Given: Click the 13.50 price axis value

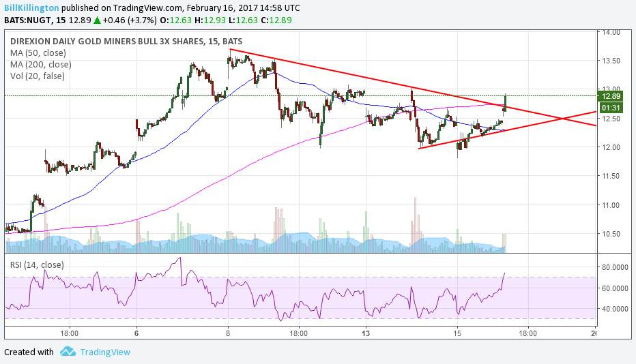Looking at the screenshot, I should [x=611, y=61].
